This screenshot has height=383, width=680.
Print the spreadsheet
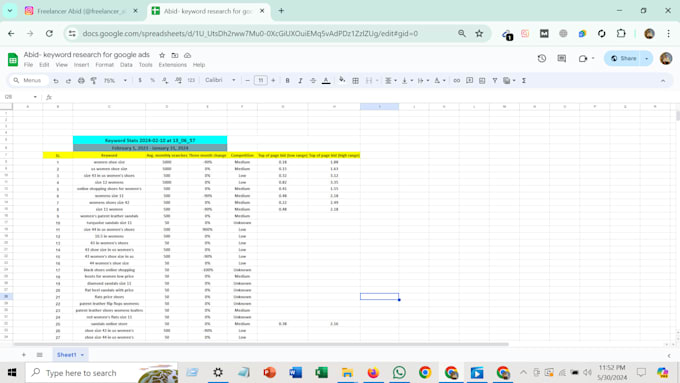point(81,81)
